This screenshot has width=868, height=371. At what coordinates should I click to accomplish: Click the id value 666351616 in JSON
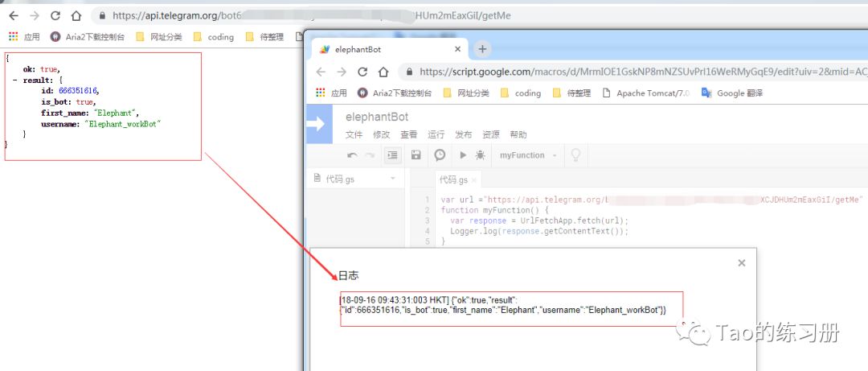79,91
